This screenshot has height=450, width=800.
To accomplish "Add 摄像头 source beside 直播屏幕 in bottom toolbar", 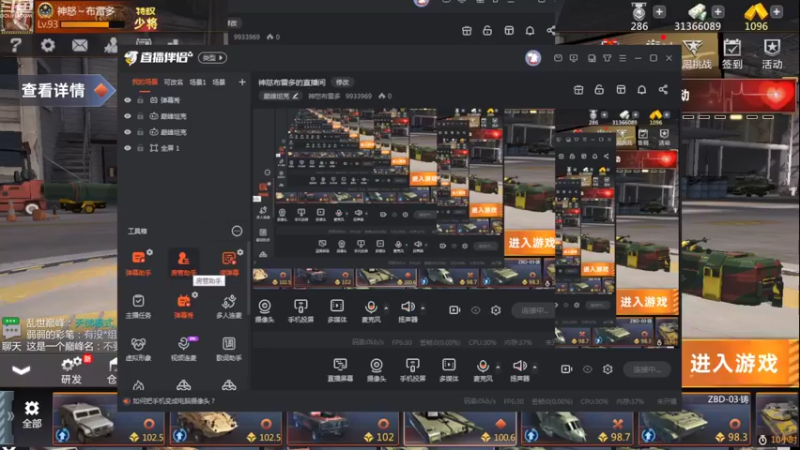I will click(376, 370).
